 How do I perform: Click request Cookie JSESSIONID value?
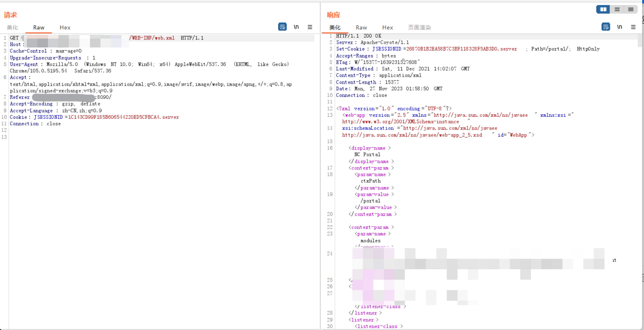pyautogui.click(x=123, y=117)
